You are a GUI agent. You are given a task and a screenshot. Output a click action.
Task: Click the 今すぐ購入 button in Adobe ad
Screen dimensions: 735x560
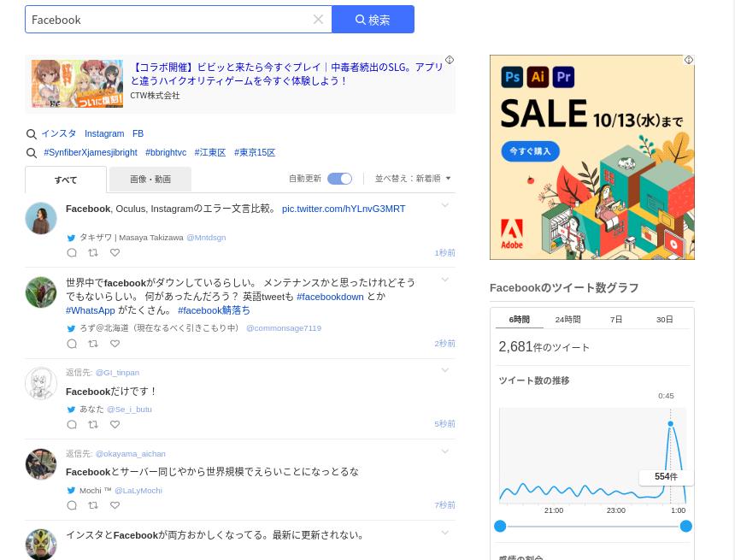[530, 151]
